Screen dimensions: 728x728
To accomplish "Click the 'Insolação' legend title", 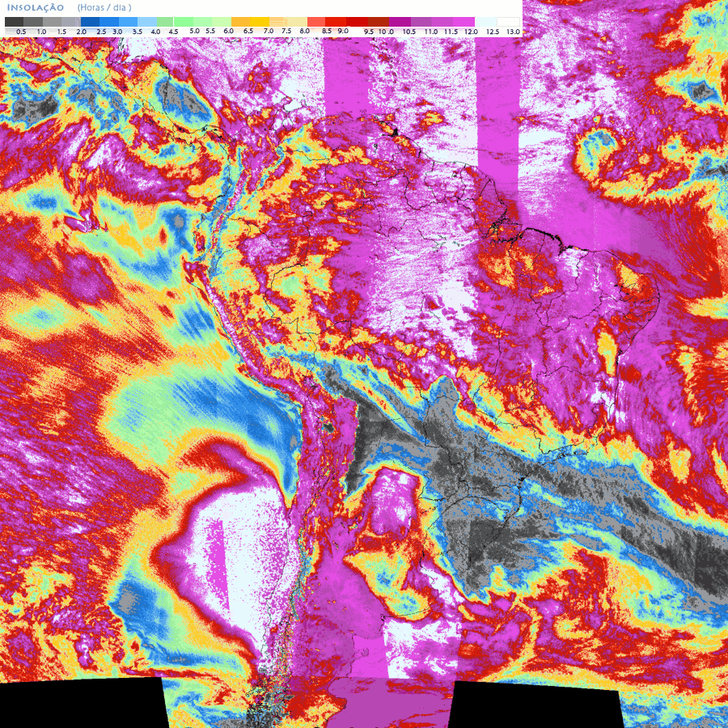I will 36,8.
